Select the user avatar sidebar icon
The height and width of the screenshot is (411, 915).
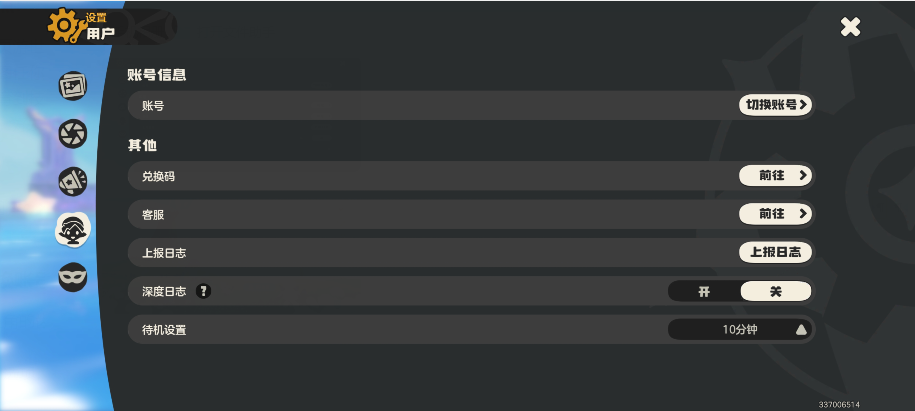pos(73,229)
